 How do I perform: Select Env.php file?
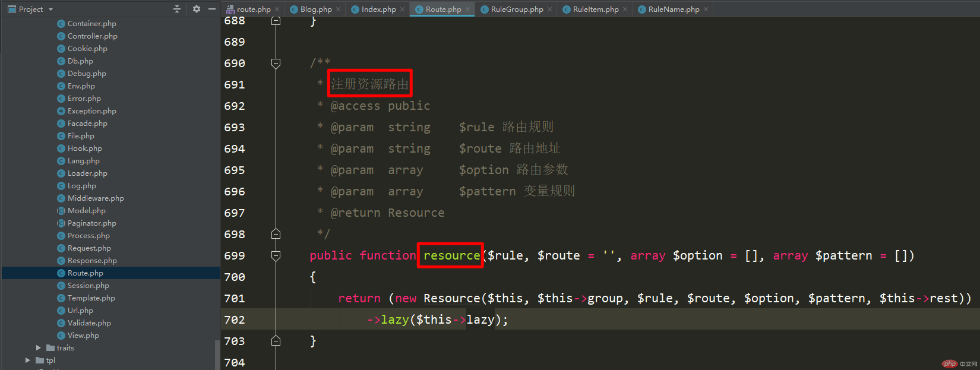point(81,86)
